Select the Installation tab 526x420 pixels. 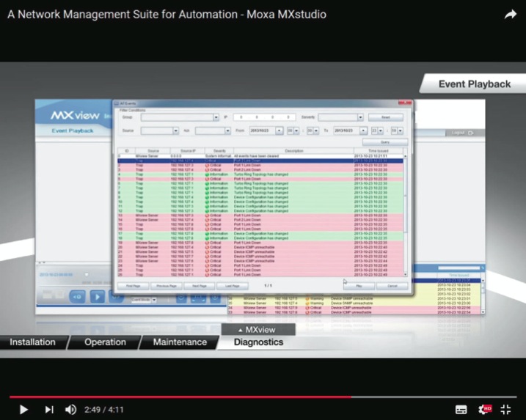(x=32, y=342)
